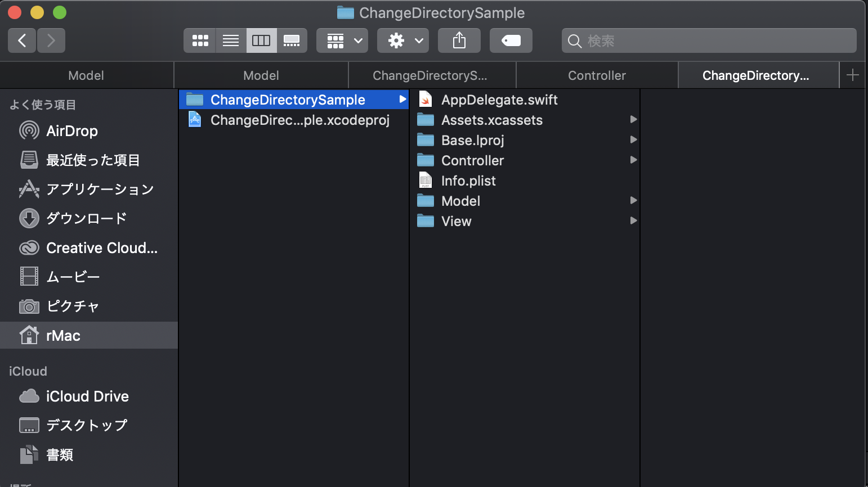Switch to list view mode

231,40
